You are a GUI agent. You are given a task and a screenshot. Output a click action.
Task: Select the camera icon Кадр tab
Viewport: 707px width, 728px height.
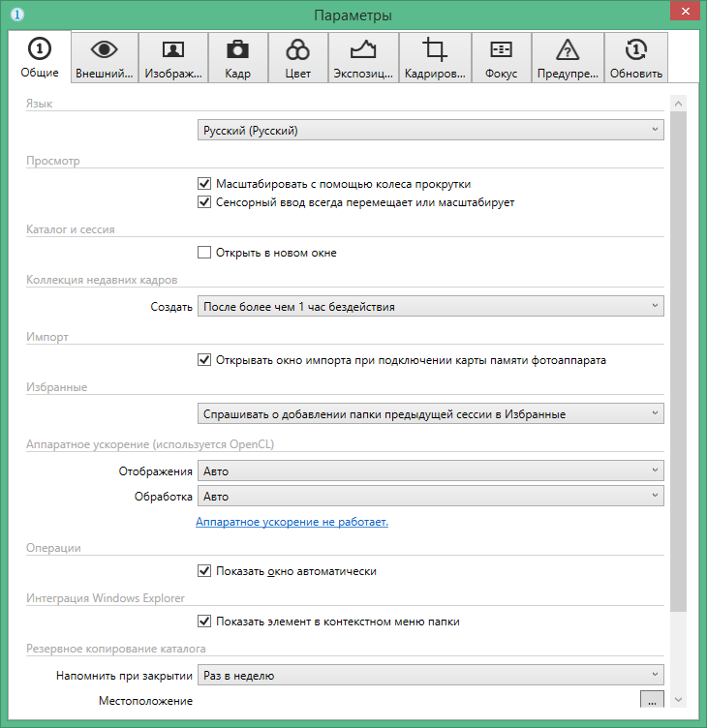tap(237, 57)
